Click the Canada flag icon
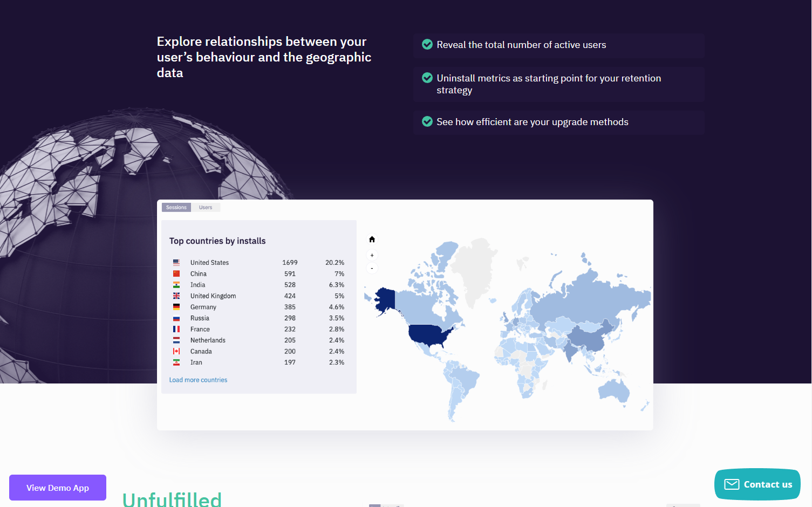 pyautogui.click(x=176, y=351)
